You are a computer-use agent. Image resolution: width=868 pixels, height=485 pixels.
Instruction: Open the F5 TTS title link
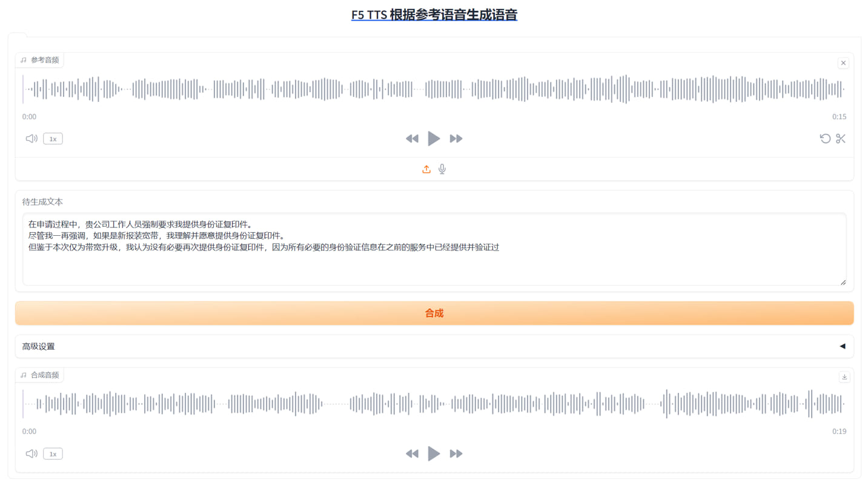[x=434, y=15]
